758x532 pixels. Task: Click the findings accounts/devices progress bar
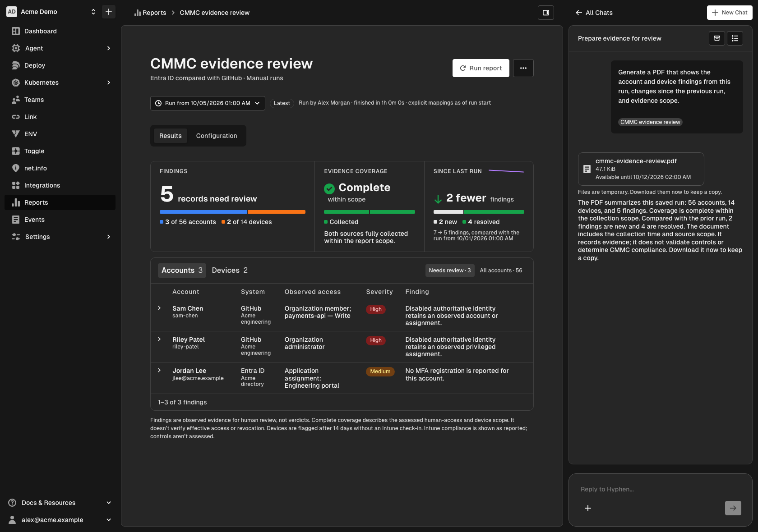coord(232,212)
